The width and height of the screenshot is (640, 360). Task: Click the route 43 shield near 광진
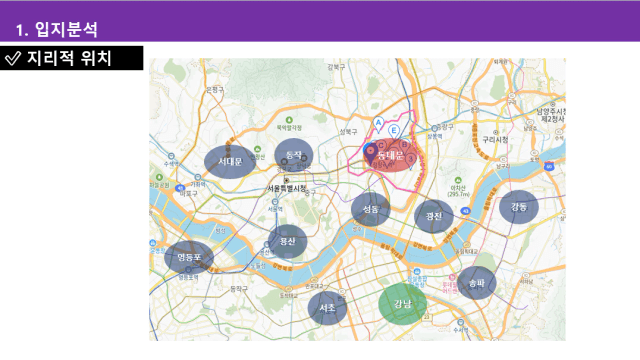pyautogui.click(x=465, y=211)
